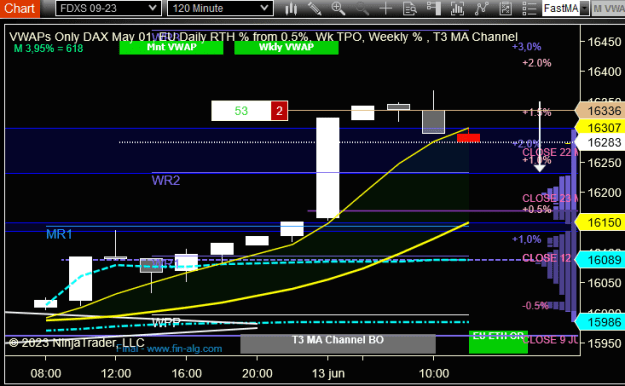Click the red box labeled 2
This screenshot has height=386, width=625.
point(279,111)
